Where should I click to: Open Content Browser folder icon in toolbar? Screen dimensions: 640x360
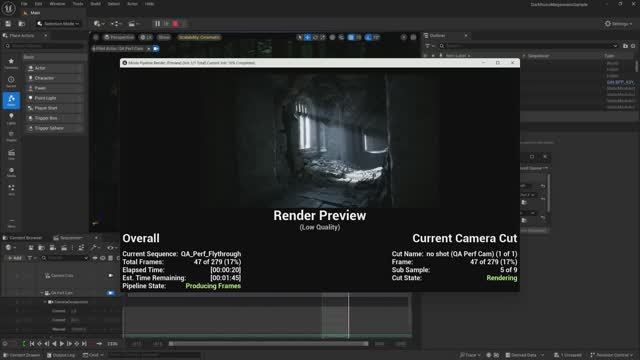pyautogui.click(x=22, y=24)
